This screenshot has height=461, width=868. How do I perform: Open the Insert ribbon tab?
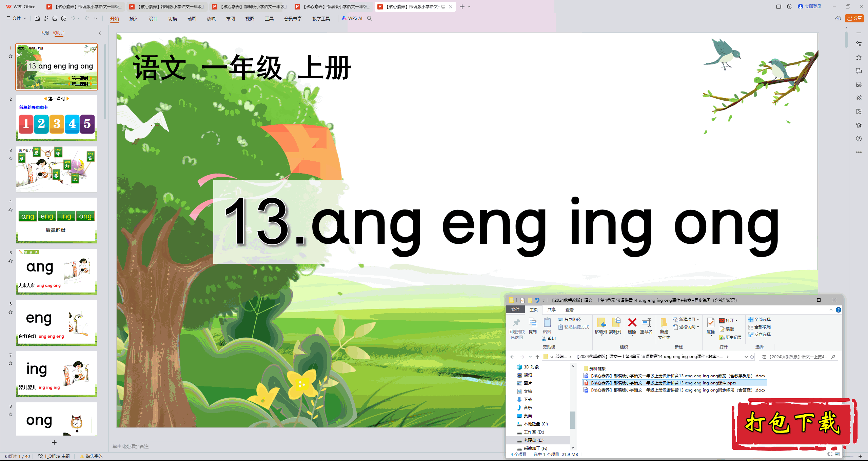coord(134,19)
